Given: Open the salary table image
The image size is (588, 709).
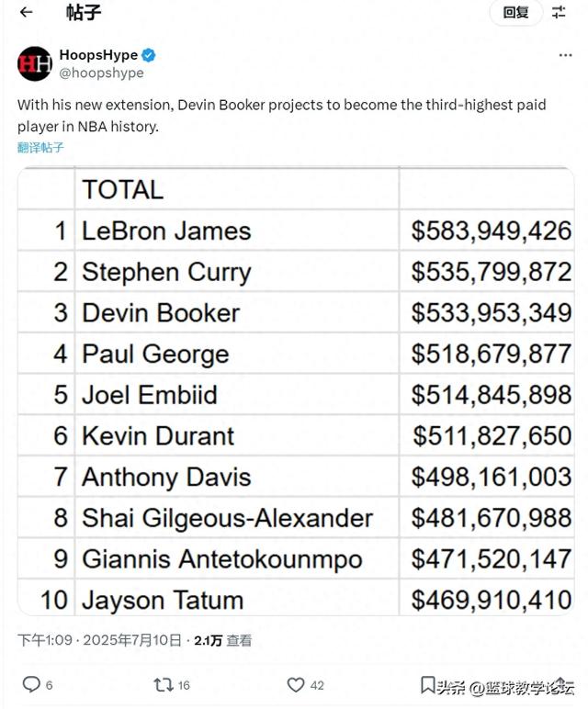Looking at the screenshot, I should [296, 391].
